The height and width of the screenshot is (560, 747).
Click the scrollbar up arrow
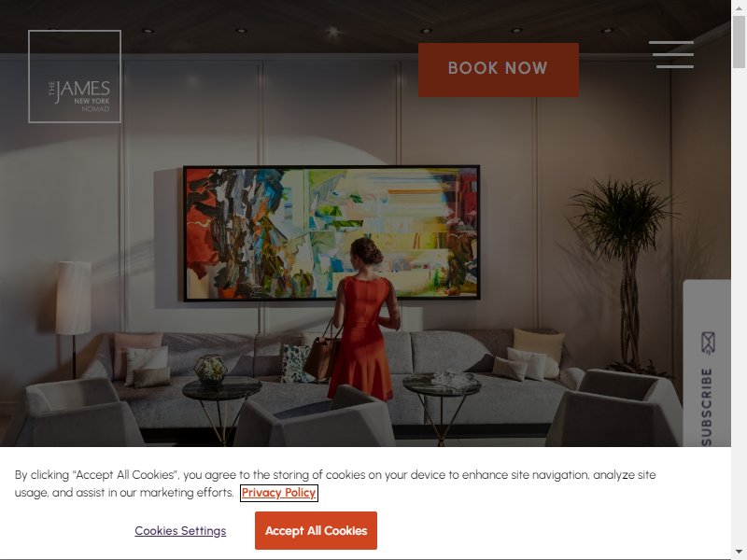coord(739,7)
